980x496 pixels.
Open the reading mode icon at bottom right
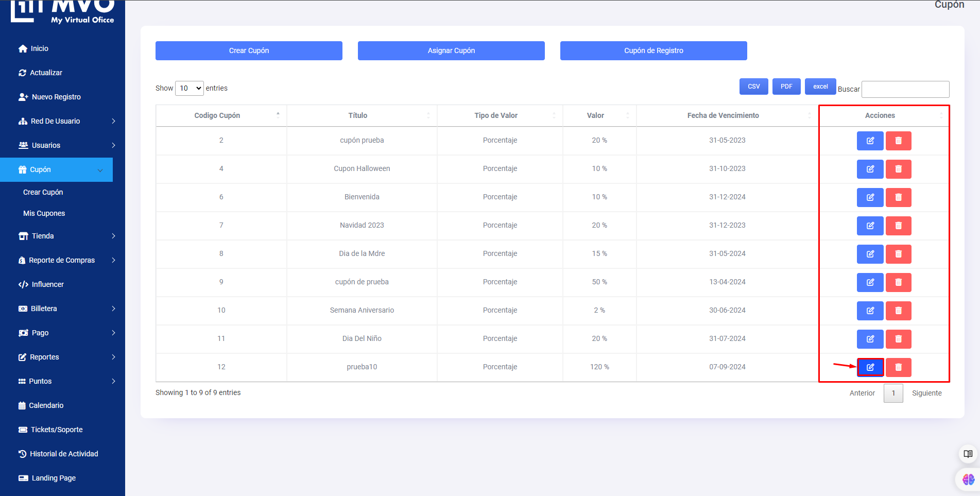pos(968,454)
